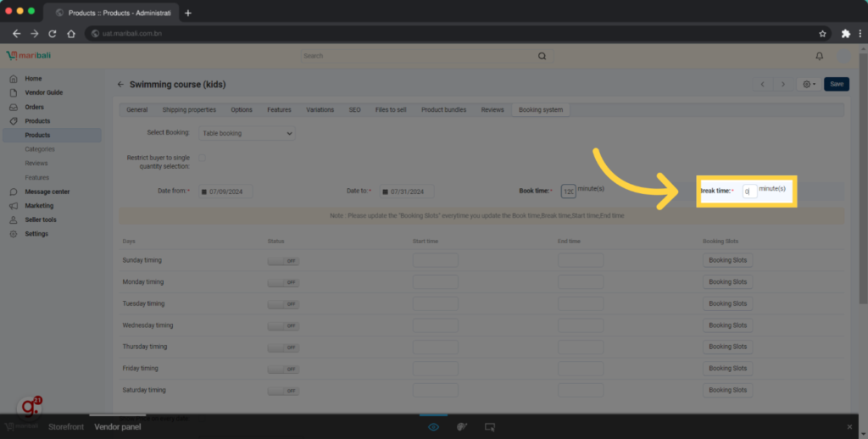Image resolution: width=868 pixels, height=439 pixels.
Task: Bookmark page with the star icon
Action: pos(822,34)
